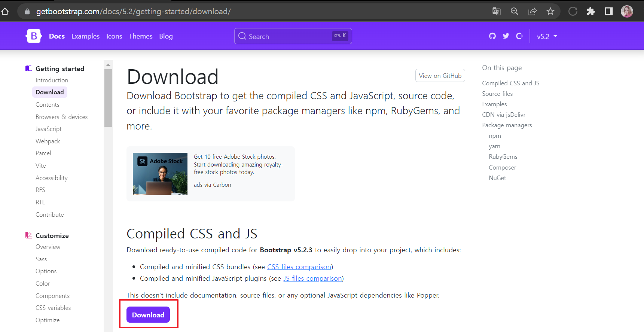Jump to yarn section
This screenshot has height=332, width=644.
point(494,146)
